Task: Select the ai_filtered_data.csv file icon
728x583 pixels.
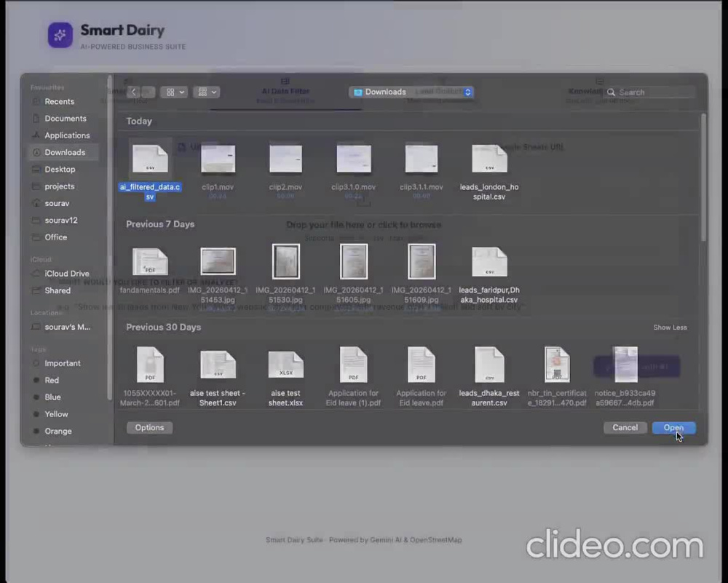Action: pos(150,158)
